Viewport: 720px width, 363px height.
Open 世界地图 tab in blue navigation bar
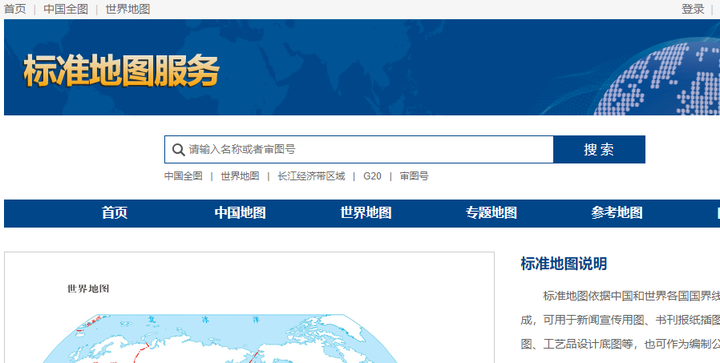tap(366, 213)
